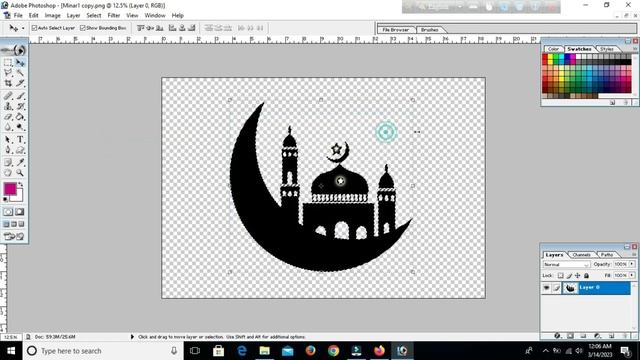Click Adobe Online feather icon at toolbox top
Viewport: 640px width, 360px height.
click(x=14, y=50)
